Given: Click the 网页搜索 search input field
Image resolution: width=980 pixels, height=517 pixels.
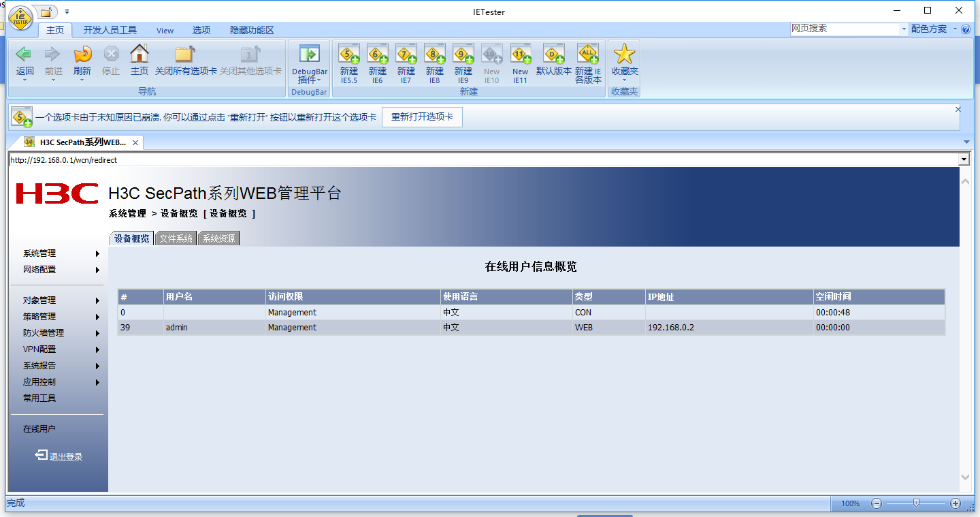Looking at the screenshot, I should tap(845, 29).
